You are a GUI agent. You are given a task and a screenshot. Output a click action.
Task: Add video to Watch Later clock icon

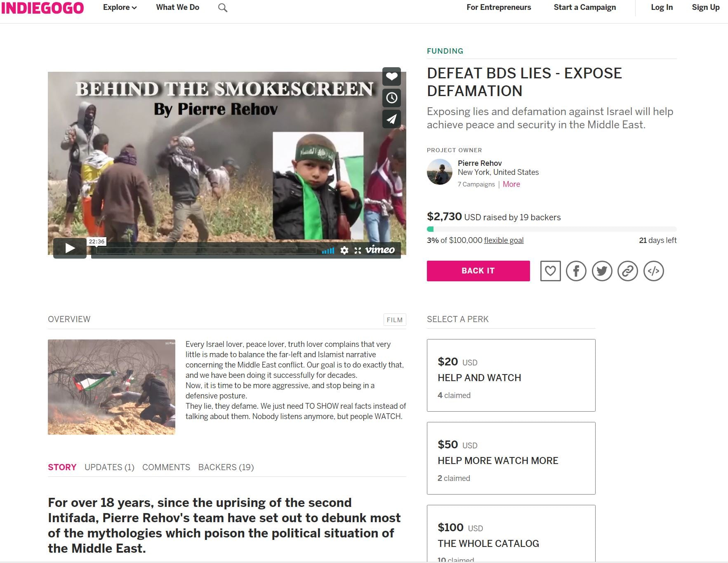[391, 98]
